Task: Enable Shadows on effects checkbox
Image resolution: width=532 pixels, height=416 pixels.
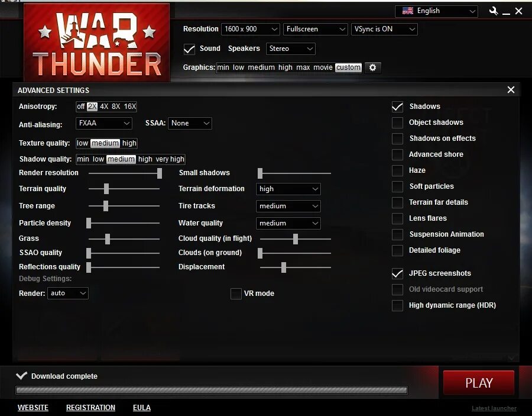Action: click(x=397, y=138)
